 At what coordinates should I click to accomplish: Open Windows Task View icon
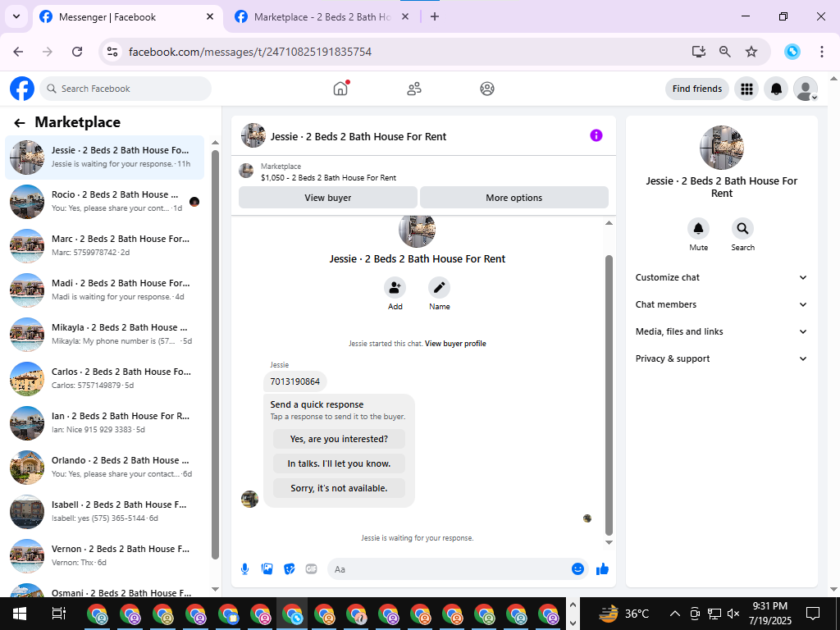tap(58, 614)
